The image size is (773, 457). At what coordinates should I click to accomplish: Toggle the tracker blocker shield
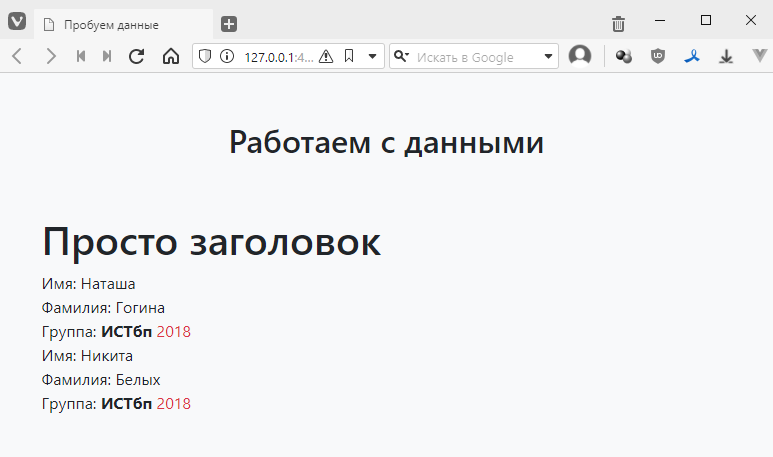(206, 57)
